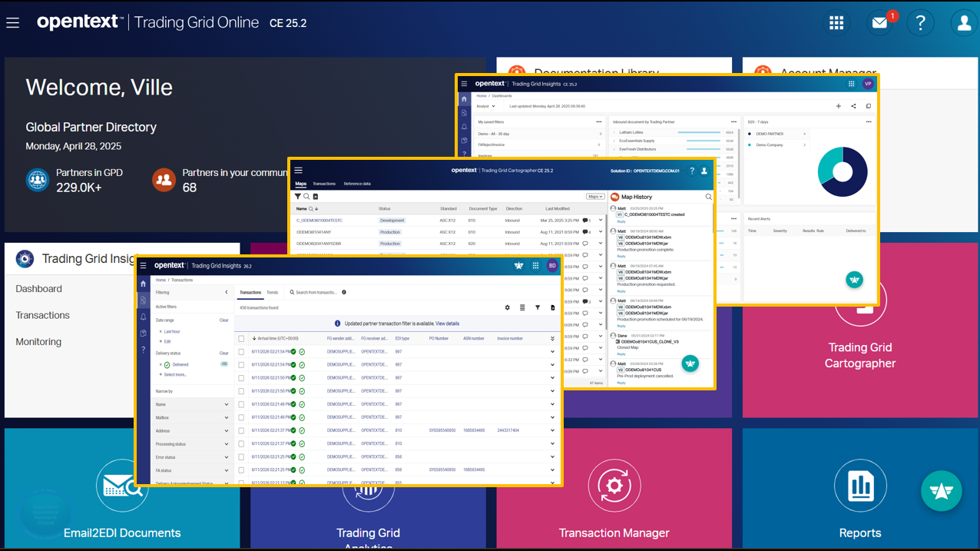Open the user profile in Trading Grid Online header
Image resolution: width=980 pixels, height=551 pixels.
(964, 23)
